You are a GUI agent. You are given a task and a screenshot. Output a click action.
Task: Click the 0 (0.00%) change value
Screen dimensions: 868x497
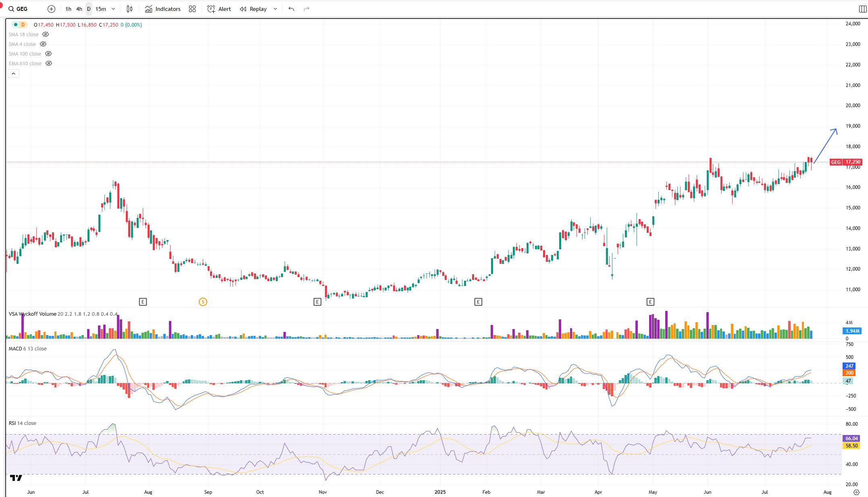click(x=131, y=25)
